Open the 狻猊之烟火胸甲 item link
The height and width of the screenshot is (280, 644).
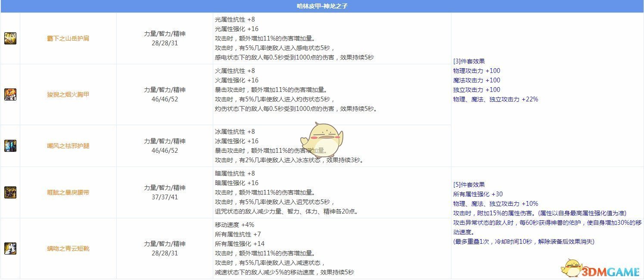click(x=68, y=94)
